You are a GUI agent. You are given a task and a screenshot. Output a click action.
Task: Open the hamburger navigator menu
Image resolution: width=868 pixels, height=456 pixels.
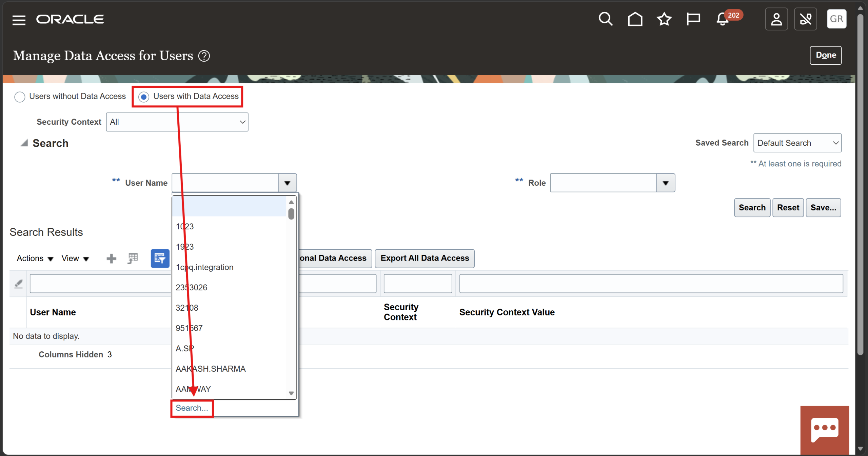coord(19,20)
